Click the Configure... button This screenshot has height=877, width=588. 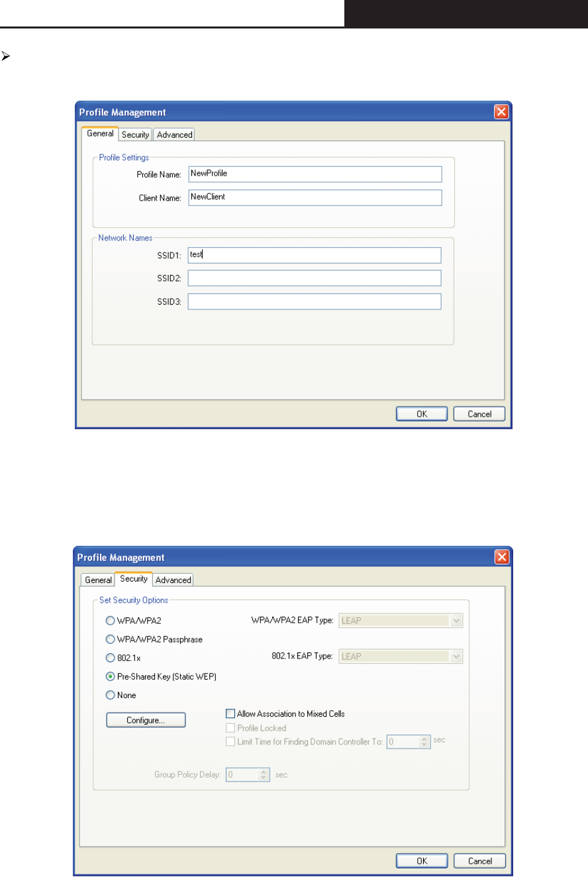coord(146,719)
